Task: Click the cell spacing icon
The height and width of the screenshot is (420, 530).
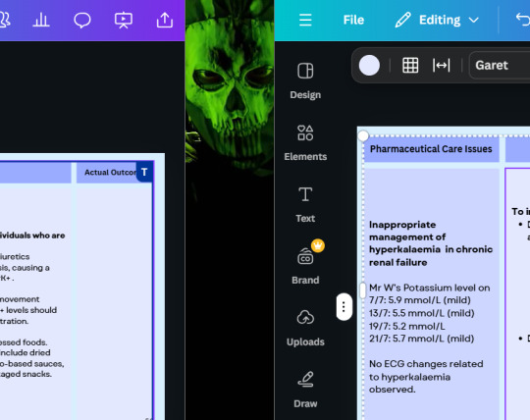Action: click(x=441, y=65)
